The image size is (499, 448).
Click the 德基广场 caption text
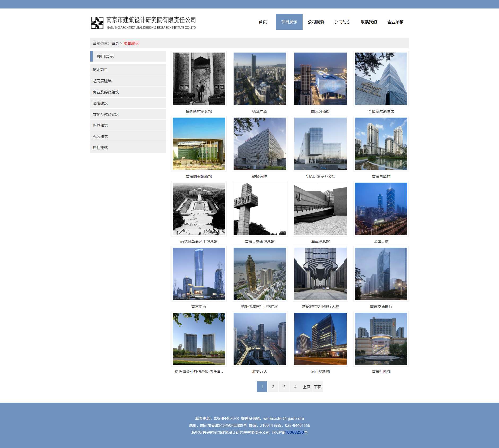[x=260, y=111]
